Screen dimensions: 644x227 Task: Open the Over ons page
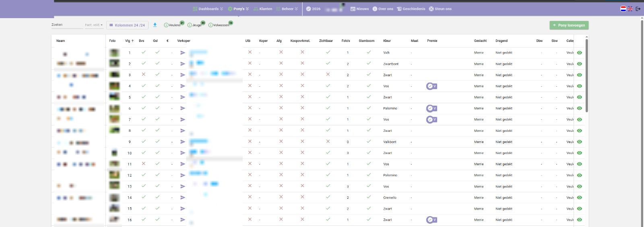point(383,9)
